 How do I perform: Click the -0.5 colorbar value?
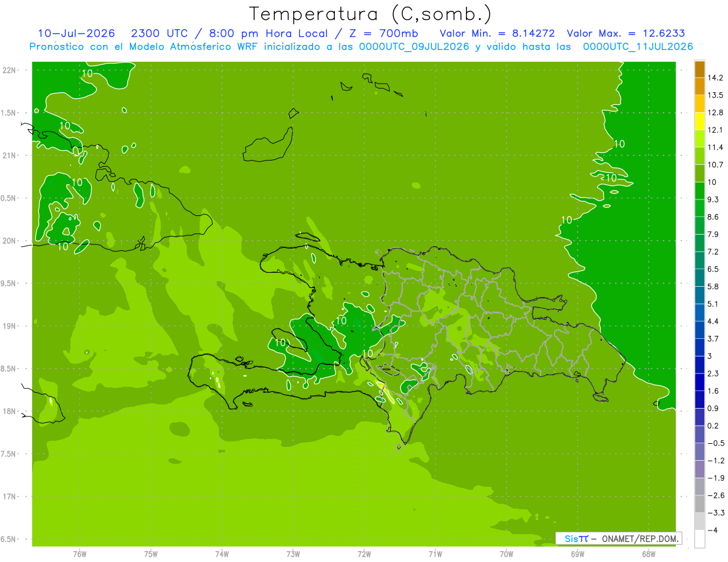[x=715, y=443]
